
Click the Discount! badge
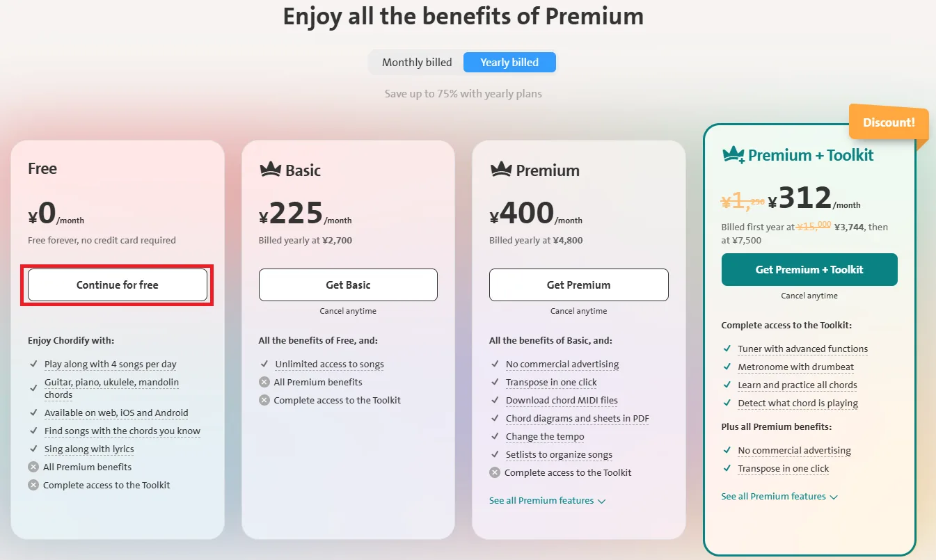tap(889, 122)
